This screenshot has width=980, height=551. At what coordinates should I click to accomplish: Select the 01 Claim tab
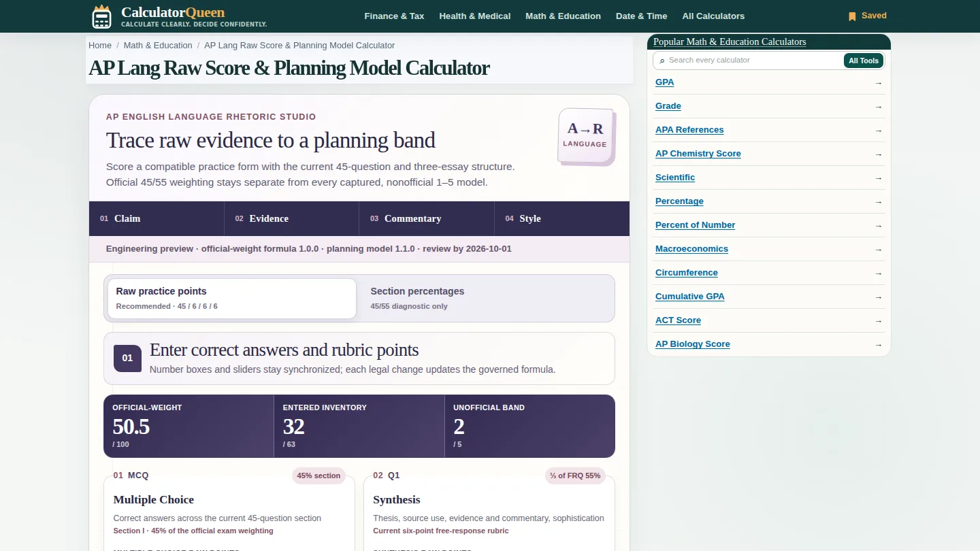(x=157, y=218)
